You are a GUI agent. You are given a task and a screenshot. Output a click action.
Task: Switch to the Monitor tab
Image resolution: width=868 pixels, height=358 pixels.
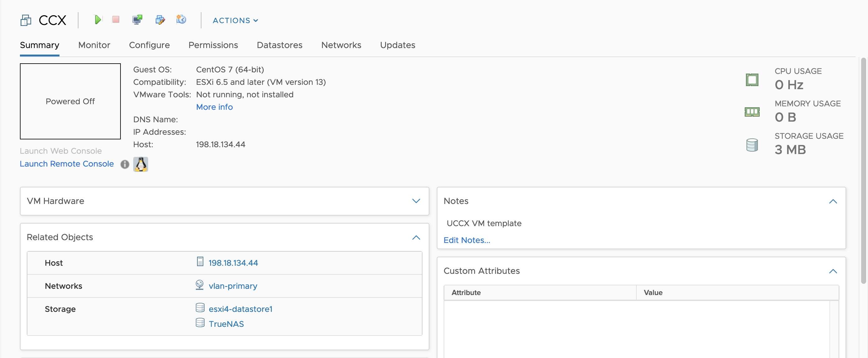pos(94,45)
